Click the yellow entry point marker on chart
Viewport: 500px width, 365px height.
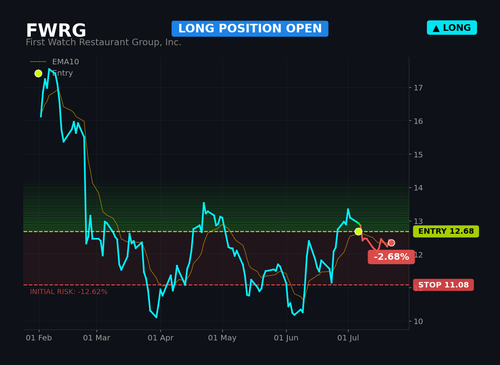click(x=358, y=231)
